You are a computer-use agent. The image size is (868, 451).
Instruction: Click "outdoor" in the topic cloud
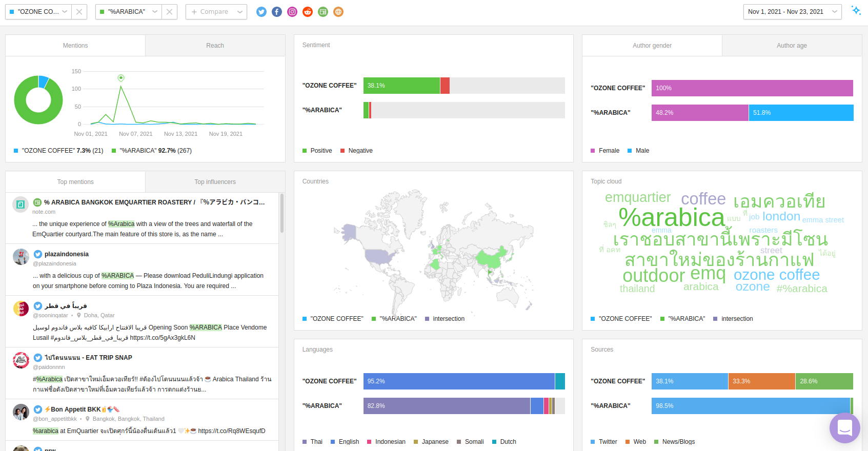point(654,276)
